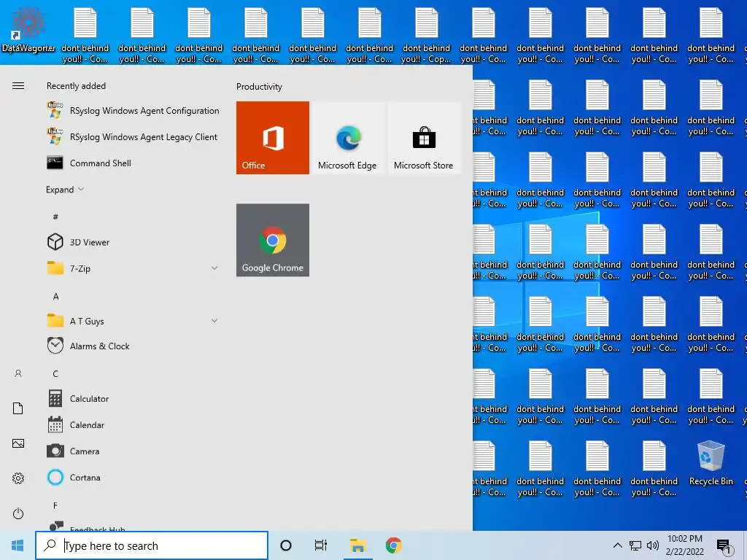
Task: Open the Action Center notifications icon
Action: 724,545
